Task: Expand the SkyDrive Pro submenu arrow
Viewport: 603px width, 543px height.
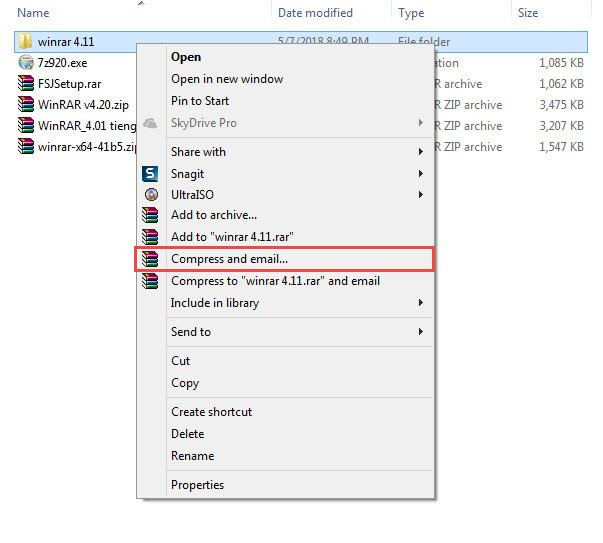Action: (x=421, y=123)
